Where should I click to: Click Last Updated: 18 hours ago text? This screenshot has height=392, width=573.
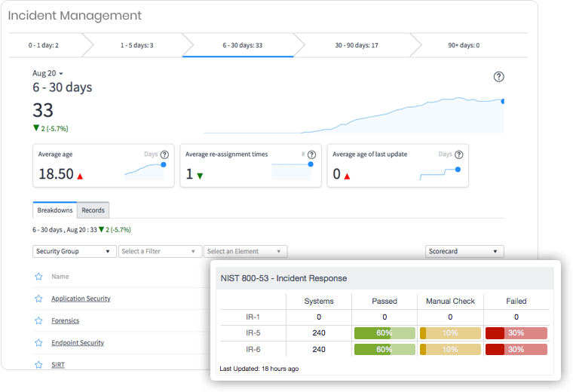coord(259,369)
